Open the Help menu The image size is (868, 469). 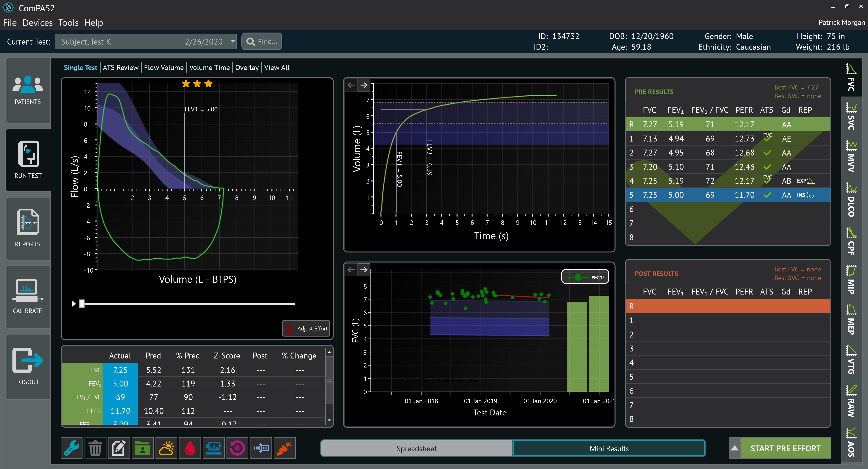(x=93, y=23)
